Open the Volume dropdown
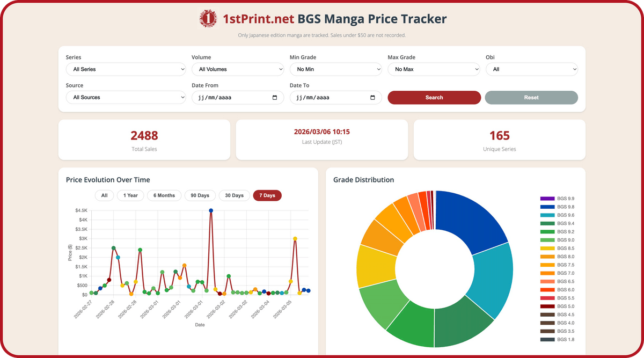Image resolution: width=644 pixels, height=358 pixels. point(238,69)
